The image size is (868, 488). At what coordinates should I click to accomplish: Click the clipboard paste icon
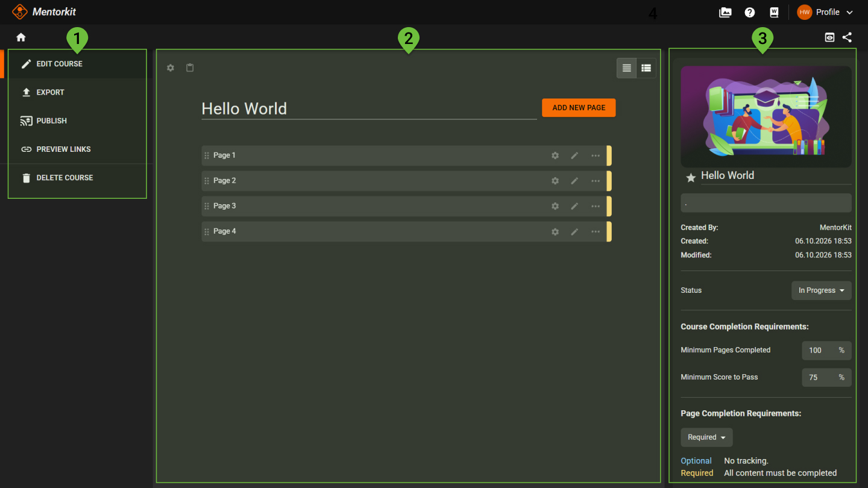pyautogui.click(x=190, y=68)
